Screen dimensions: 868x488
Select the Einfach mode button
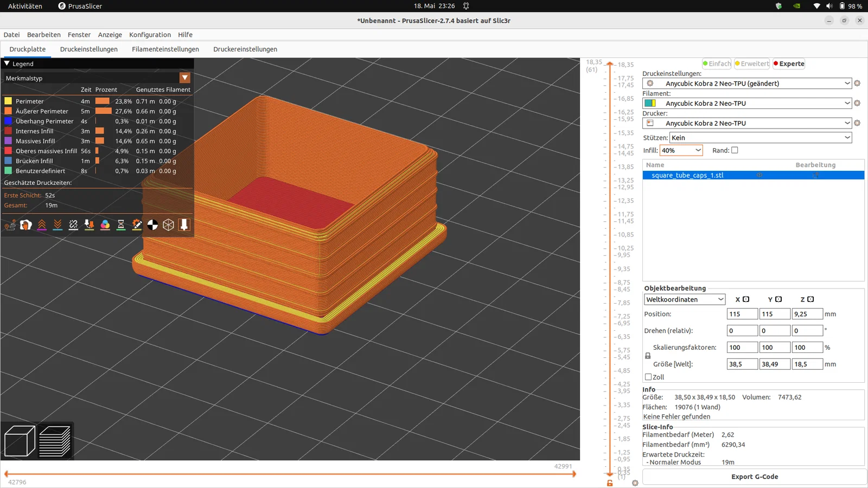tap(717, 63)
